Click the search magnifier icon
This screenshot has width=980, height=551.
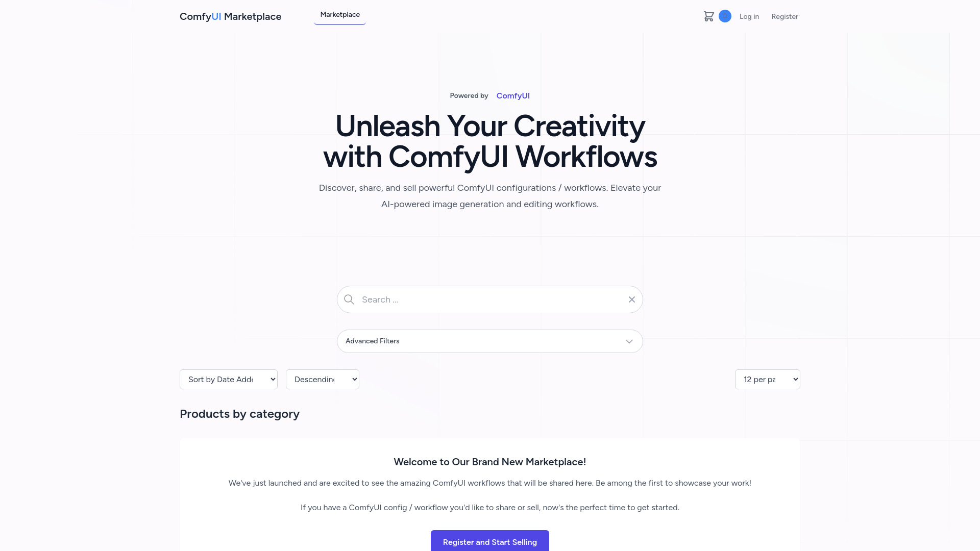point(349,298)
